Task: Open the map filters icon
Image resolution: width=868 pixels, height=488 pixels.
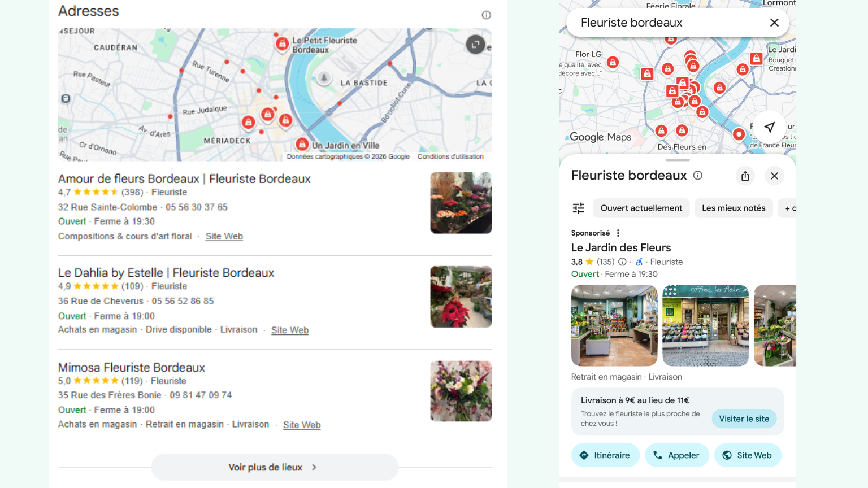Action: click(578, 208)
